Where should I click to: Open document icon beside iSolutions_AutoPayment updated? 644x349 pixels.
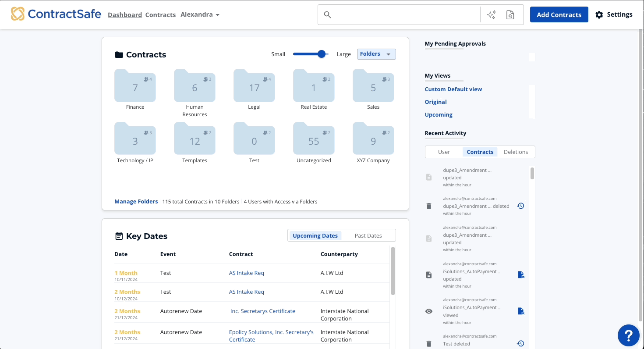[x=520, y=275]
